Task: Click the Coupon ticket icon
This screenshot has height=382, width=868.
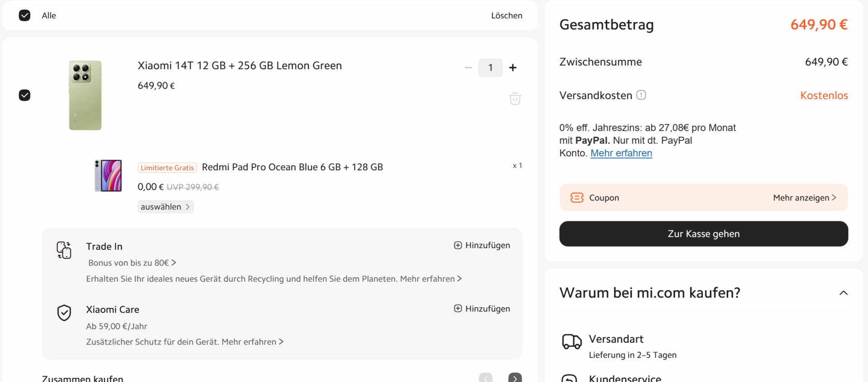Action: click(577, 198)
